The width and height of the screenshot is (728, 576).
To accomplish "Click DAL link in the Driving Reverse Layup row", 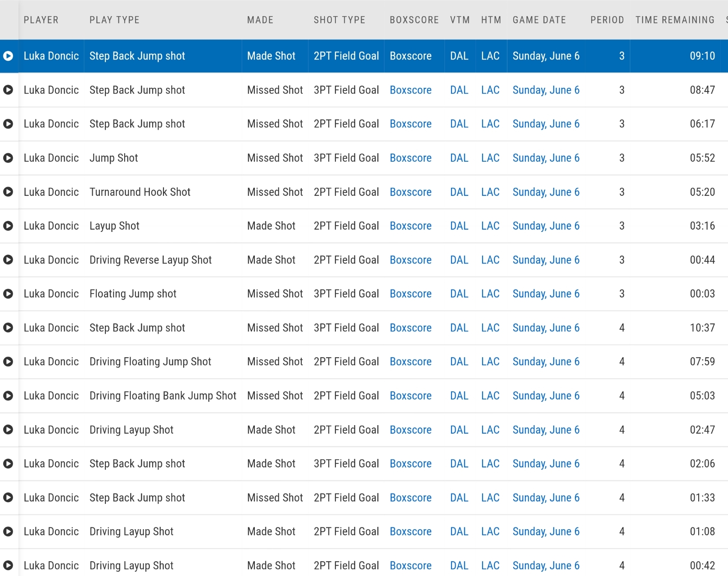I will pos(459,260).
